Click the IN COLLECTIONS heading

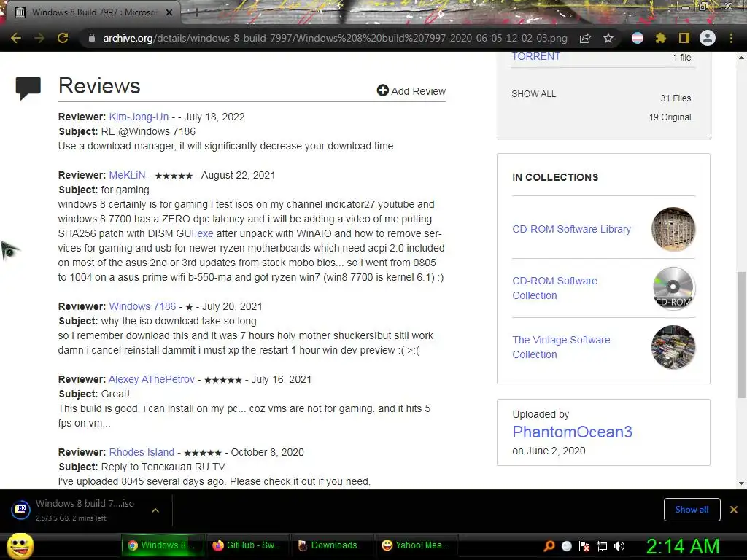click(x=555, y=177)
